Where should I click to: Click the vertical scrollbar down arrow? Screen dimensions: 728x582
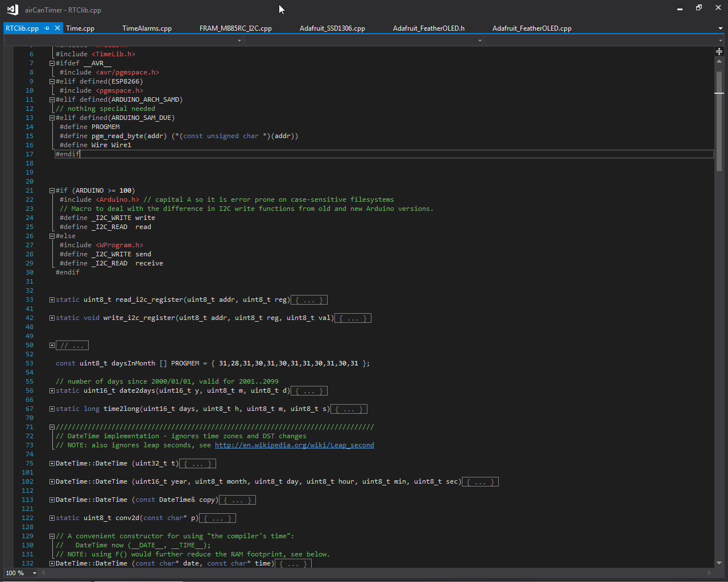tap(719, 563)
